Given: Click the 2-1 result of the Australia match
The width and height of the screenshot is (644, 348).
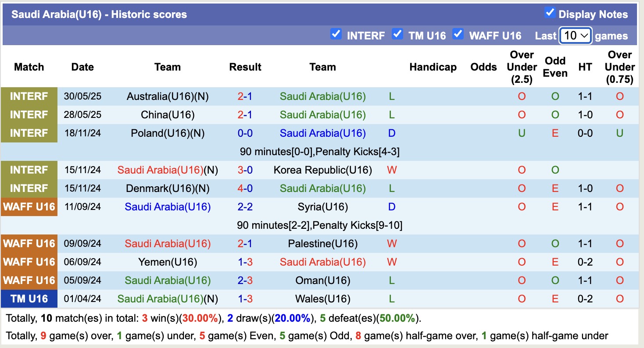Looking at the screenshot, I should click(245, 96).
